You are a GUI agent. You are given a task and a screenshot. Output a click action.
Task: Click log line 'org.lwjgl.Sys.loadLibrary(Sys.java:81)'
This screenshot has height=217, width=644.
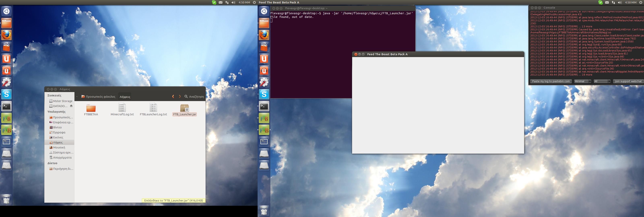click(579, 53)
